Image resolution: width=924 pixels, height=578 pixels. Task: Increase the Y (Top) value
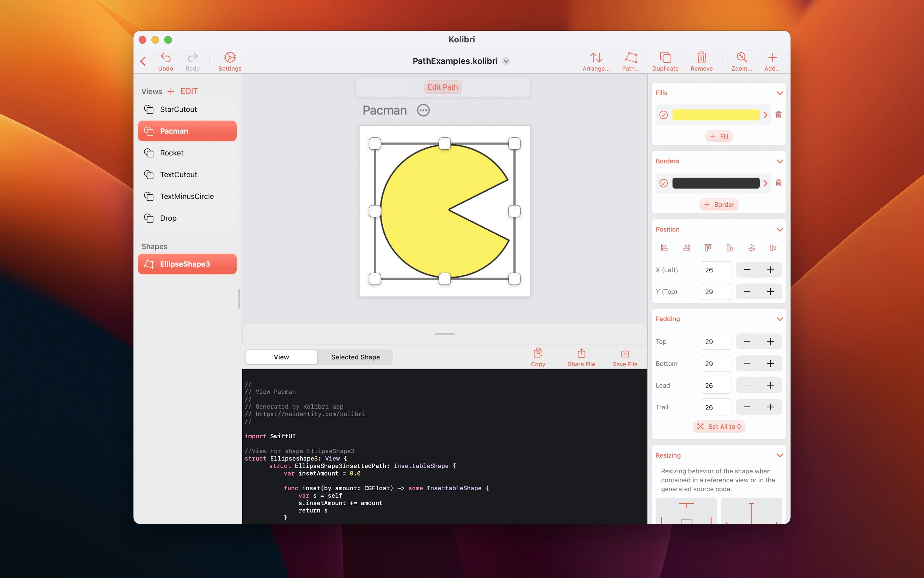pos(771,292)
